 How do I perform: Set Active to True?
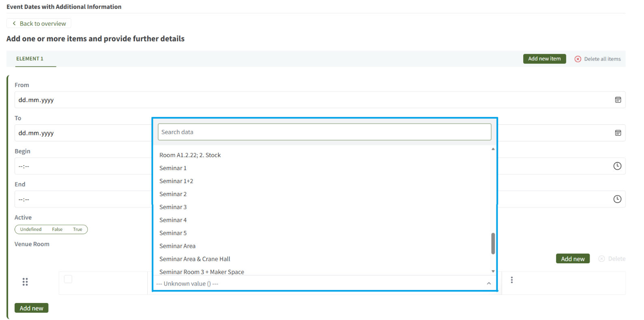(77, 229)
